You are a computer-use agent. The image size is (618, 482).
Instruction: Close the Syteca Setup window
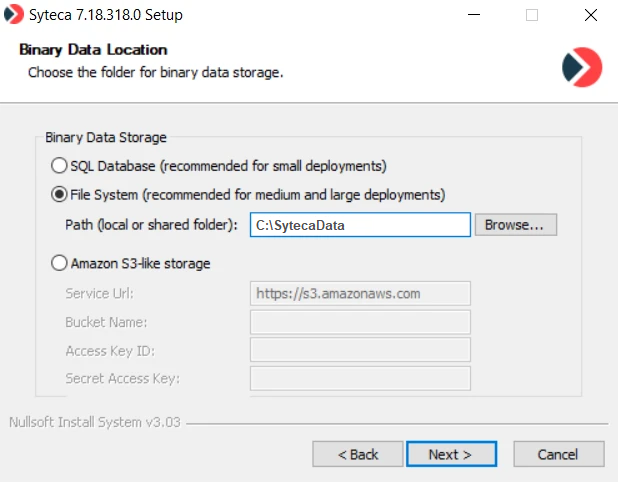coord(589,16)
